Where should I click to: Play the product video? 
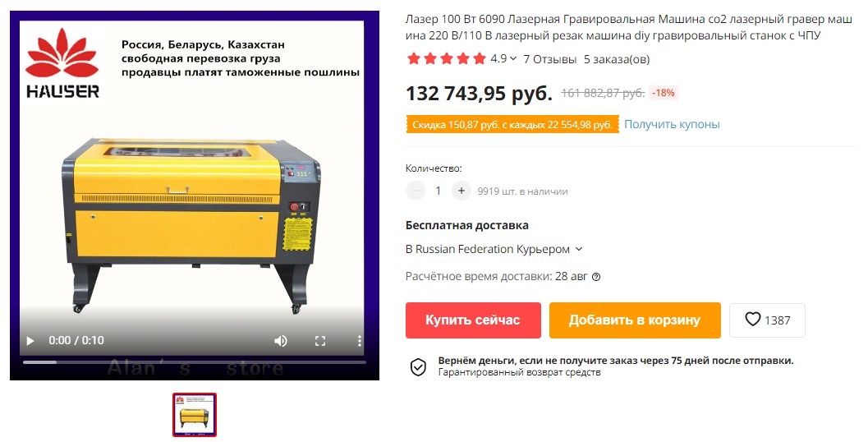click(x=30, y=341)
